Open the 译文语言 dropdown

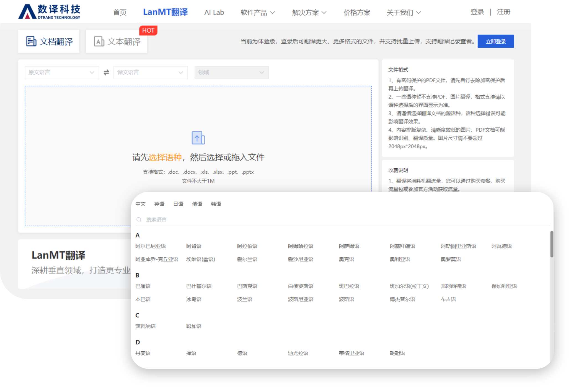151,72
